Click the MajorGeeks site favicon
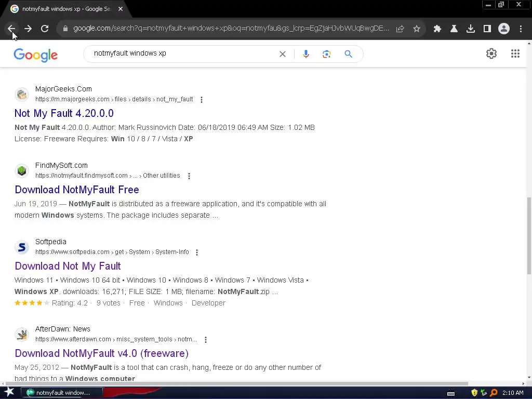This screenshot has height=399, width=532. [x=22, y=95]
